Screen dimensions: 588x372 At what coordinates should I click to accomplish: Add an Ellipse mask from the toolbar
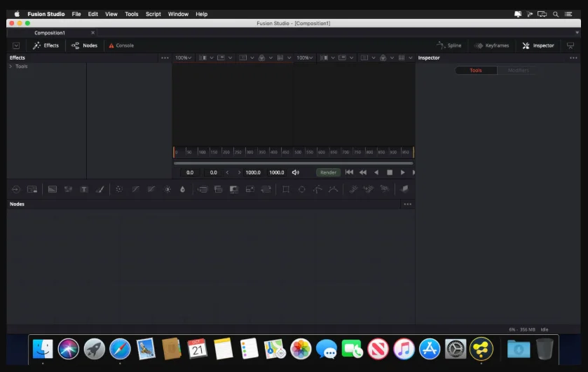pyautogui.click(x=301, y=189)
